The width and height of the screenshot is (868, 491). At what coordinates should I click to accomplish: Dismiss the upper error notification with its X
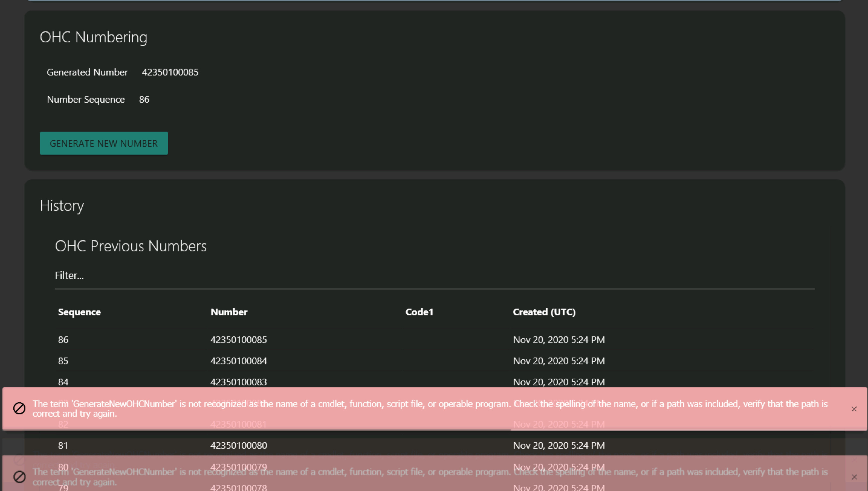(854, 409)
